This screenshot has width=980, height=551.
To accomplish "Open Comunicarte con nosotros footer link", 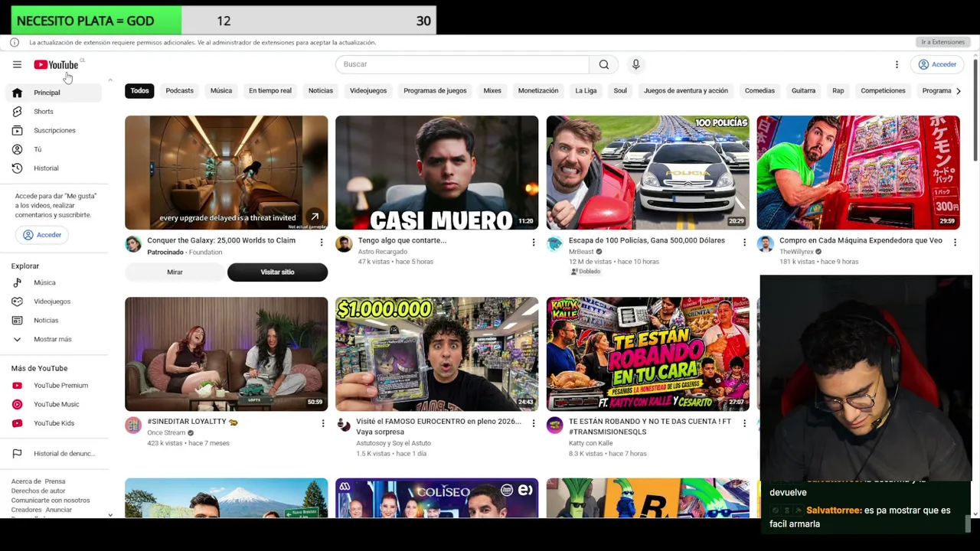I will tap(51, 500).
